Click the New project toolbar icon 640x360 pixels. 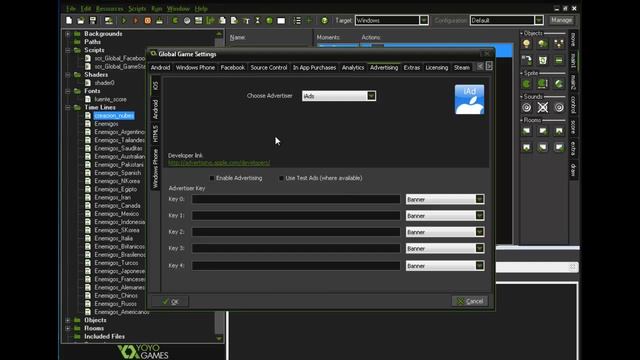[x=69, y=20]
